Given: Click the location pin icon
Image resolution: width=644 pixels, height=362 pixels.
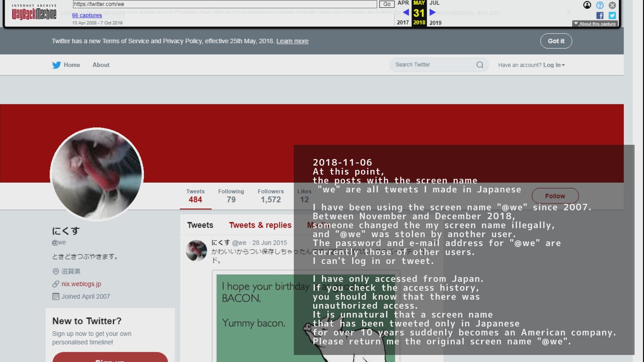Looking at the screenshot, I should (x=56, y=271).
